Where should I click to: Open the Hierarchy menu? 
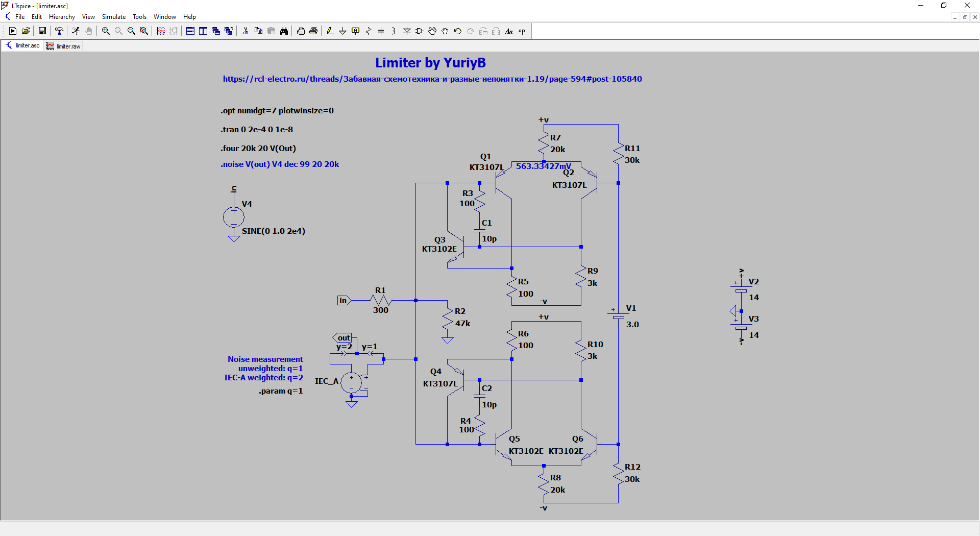coord(62,17)
